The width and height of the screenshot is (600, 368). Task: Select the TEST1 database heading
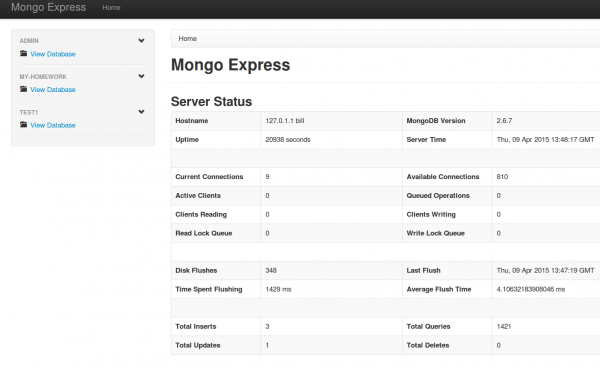pyautogui.click(x=29, y=112)
